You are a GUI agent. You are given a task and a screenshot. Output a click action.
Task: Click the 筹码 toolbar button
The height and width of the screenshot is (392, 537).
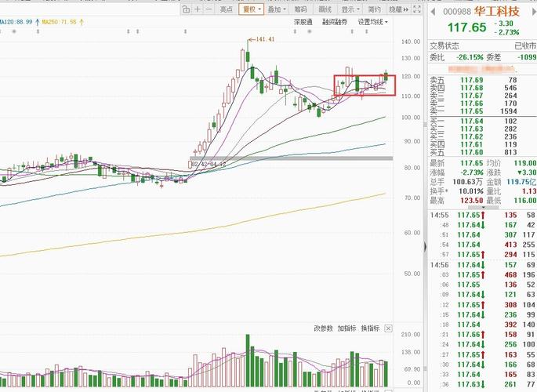pos(300,9)
